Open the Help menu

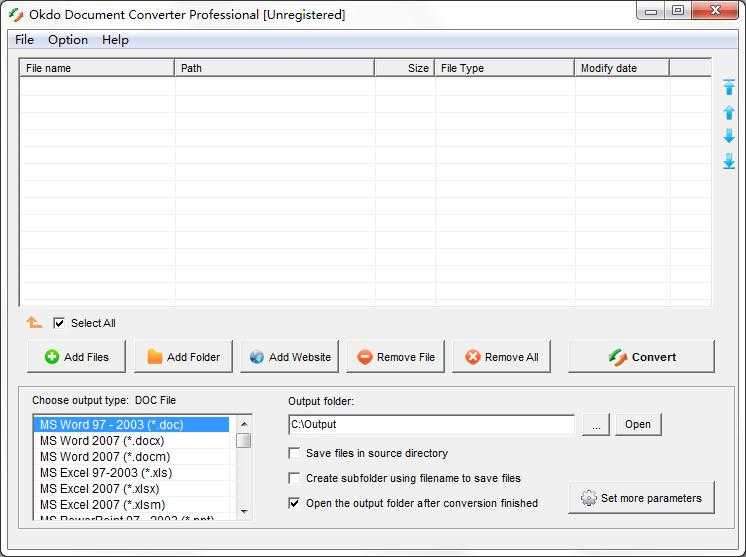coord(115,40)
